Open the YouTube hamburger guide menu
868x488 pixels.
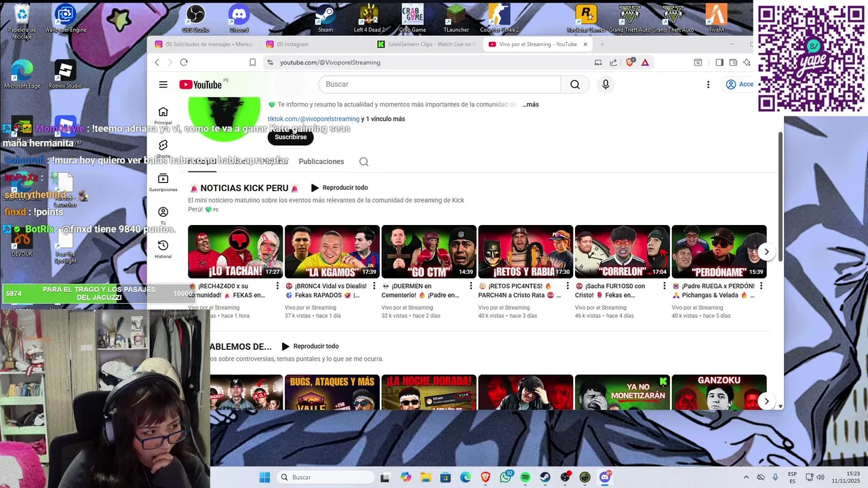(163, 85)
